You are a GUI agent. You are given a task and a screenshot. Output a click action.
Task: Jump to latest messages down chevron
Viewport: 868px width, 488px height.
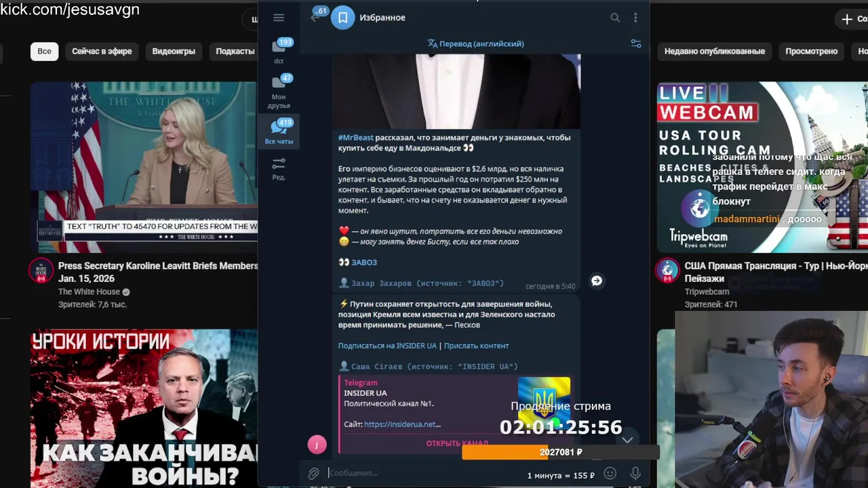627,440
